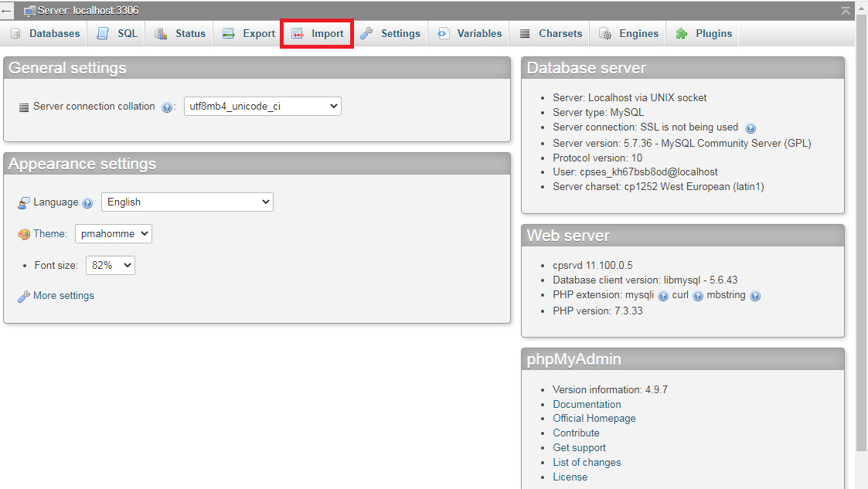Click the Contribute link
The image size is (868, 489).
576,433
